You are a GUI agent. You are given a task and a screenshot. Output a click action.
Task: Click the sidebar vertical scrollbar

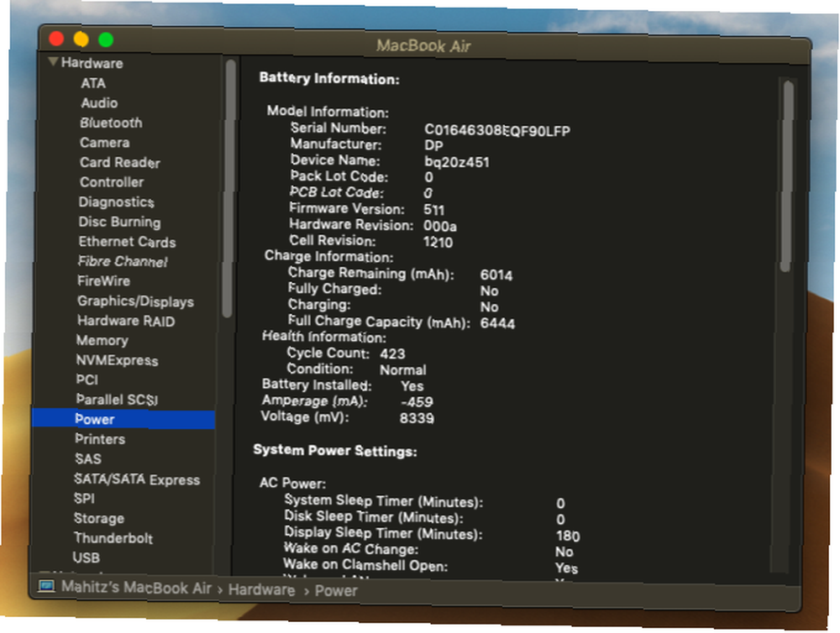coord(229,189)
